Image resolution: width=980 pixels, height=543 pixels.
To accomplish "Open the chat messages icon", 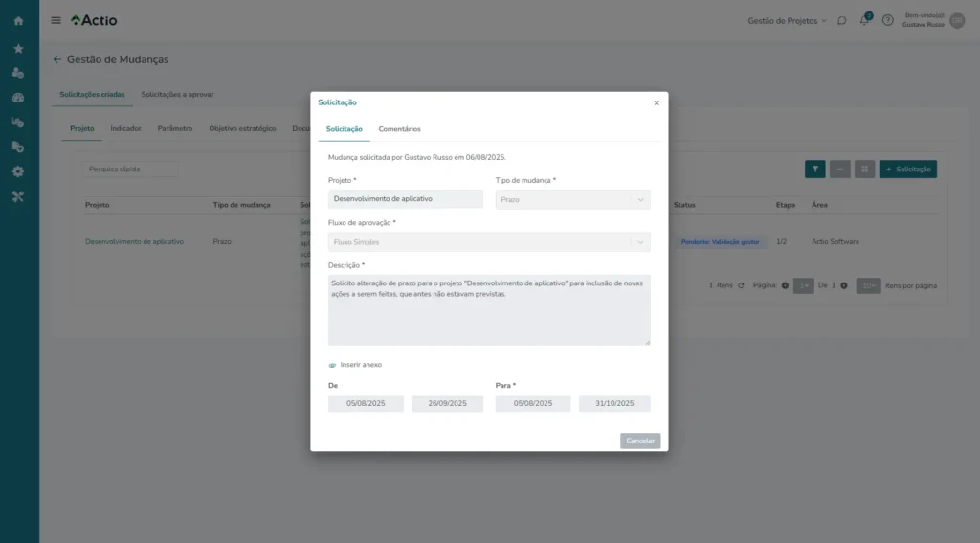I will click(x=842, y=20).
